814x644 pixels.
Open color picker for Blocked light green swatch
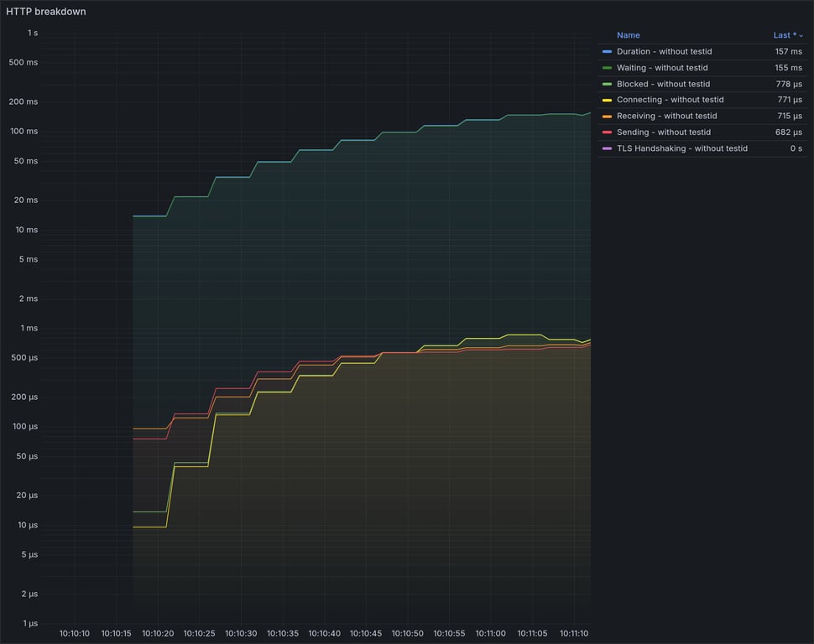(607, 84)
